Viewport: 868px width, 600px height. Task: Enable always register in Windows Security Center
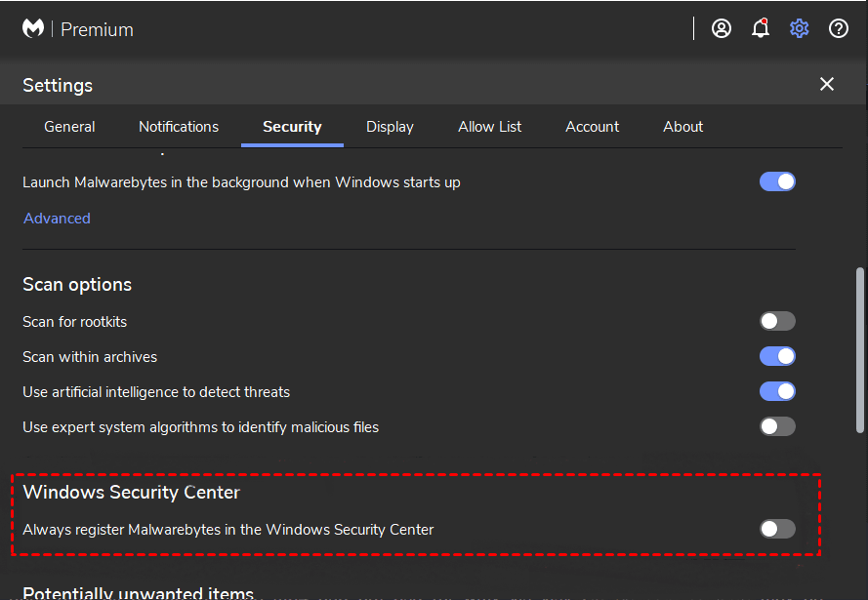coord(777,529)
